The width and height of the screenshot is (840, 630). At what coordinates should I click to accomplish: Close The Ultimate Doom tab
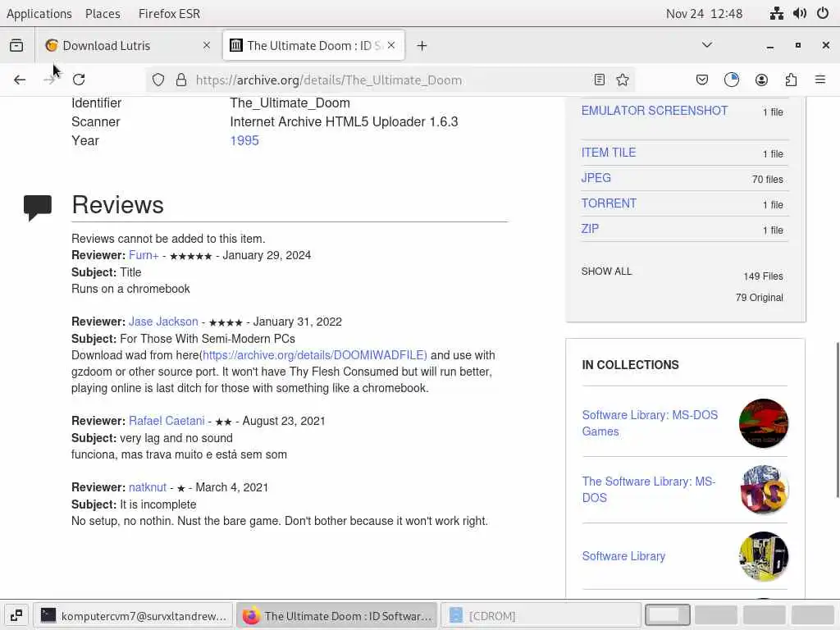(391, 46)
